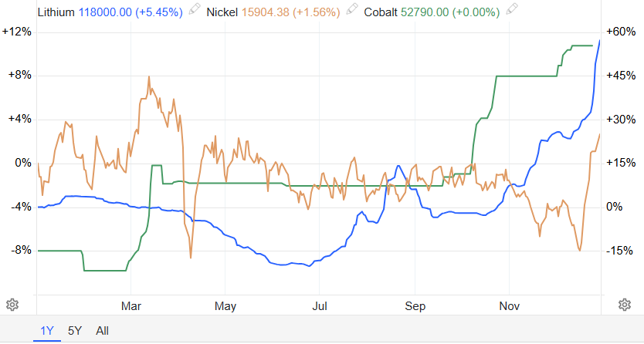Viewport: 644px width, 344px height.
Task: Show the All time range
Action: point(102,331)
